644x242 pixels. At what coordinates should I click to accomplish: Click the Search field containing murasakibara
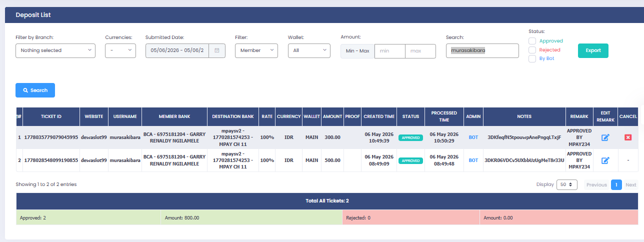(x=482, y=50)
